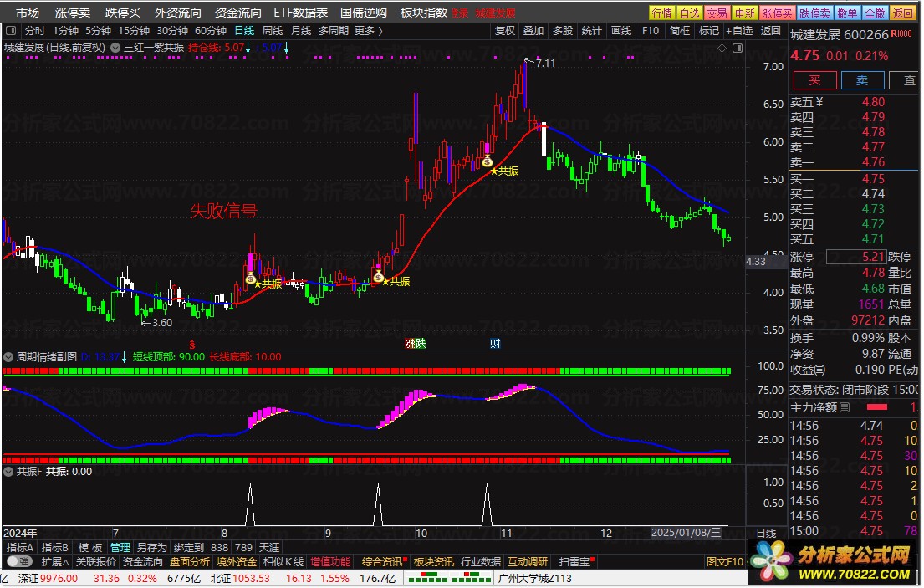Toggle the panel icon left of 分时

coord(11,31)
